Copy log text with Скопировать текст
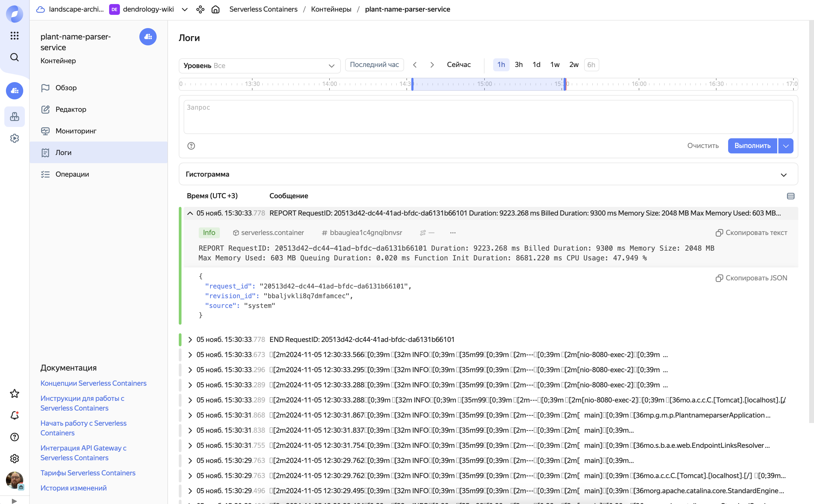Screen dimensions: 814x504 coord(751,233)
